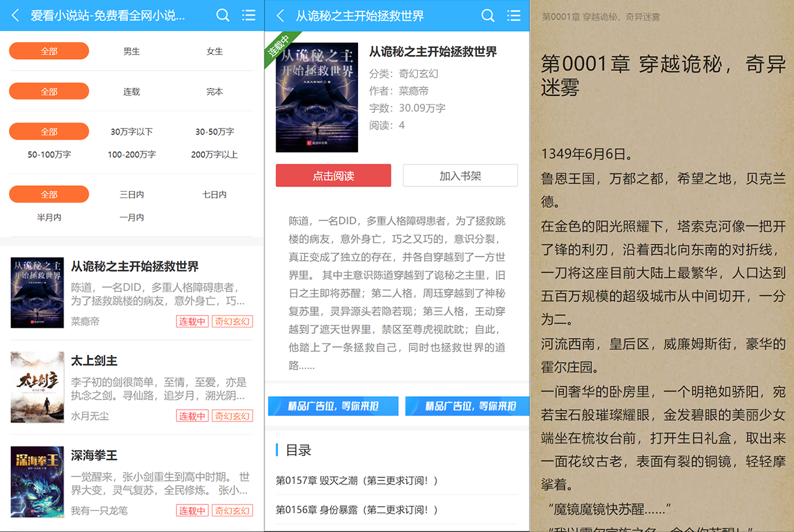Tap back arrow in novel list header
Viewport: 794px width, 532px height.
coord(16,16)
